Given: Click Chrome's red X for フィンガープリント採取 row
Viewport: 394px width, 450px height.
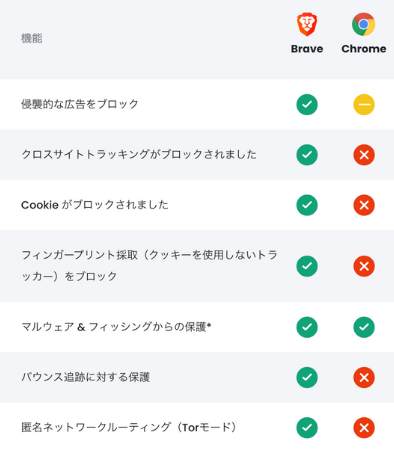Looking at the screenshot, I should 364,266.
